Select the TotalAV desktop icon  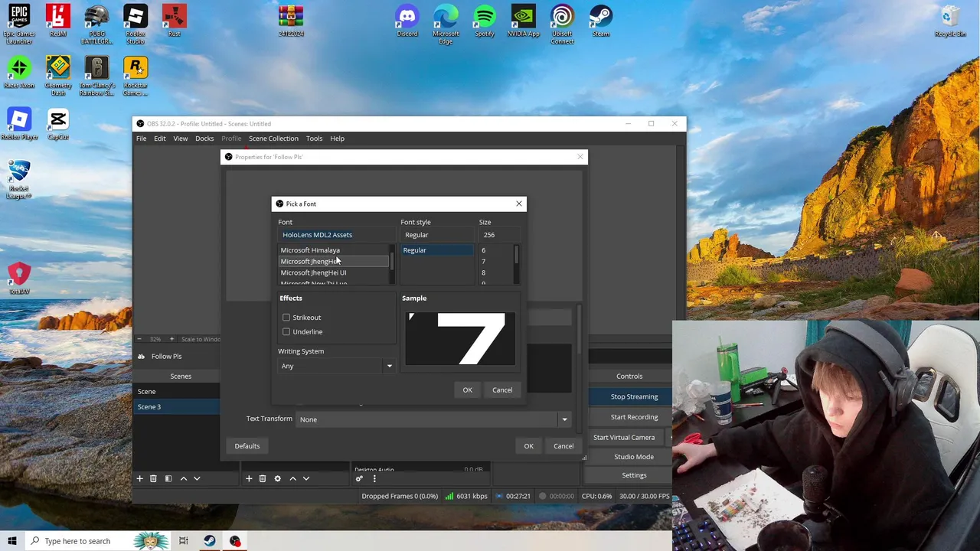coord(19,279)
